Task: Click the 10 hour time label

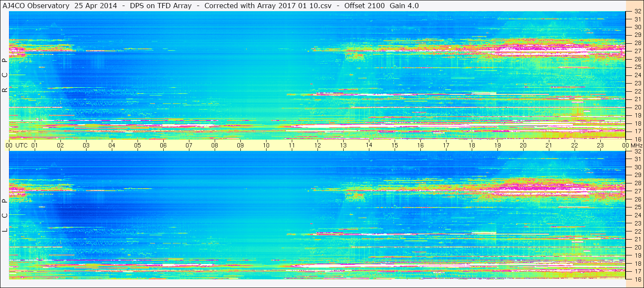Action: (266, 145)
